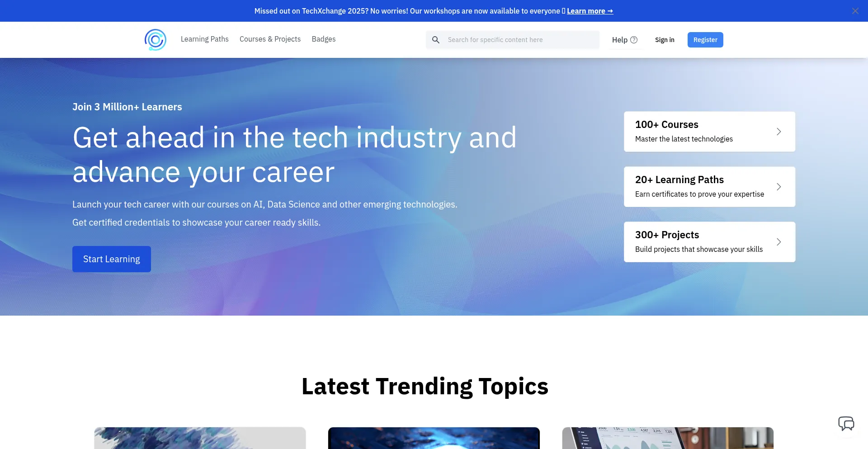Click the Sign in link
The height and width of the screenshot is (449, 868).
point(664,40)
